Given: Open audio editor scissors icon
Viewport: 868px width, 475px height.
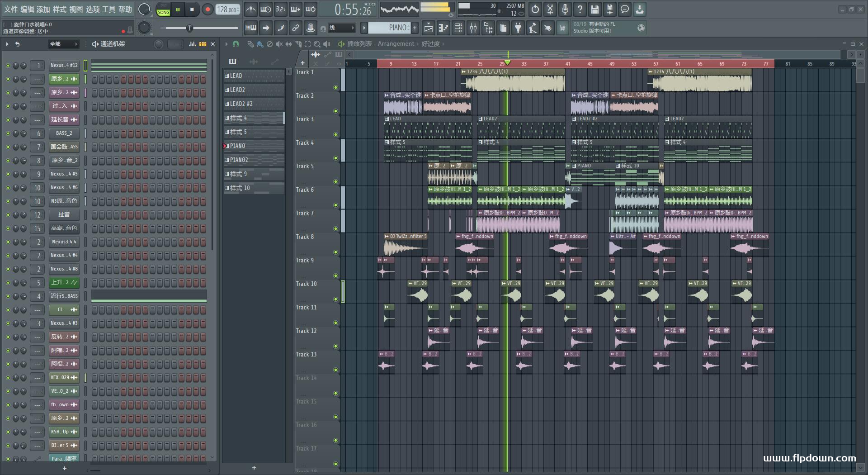Looking at the screenshot, I should (550, 9).
